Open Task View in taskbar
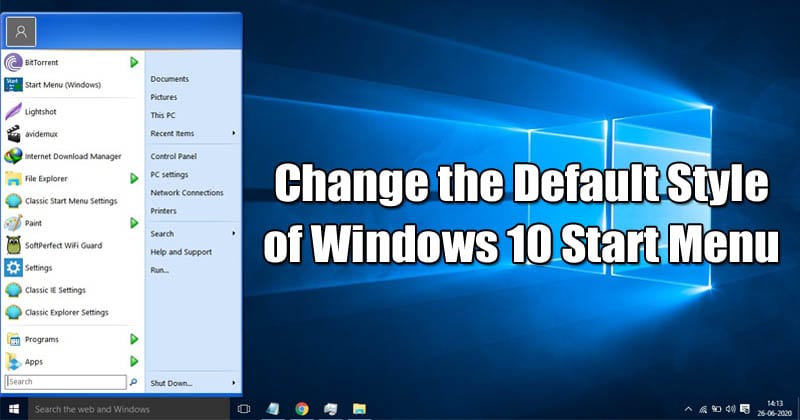The height and width of the screenshot is (420, 800). point(244,409)
